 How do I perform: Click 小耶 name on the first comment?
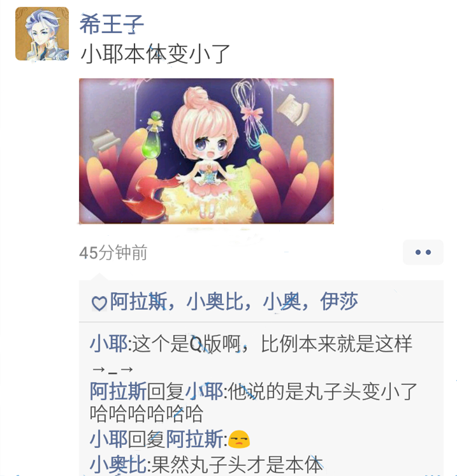108,344
